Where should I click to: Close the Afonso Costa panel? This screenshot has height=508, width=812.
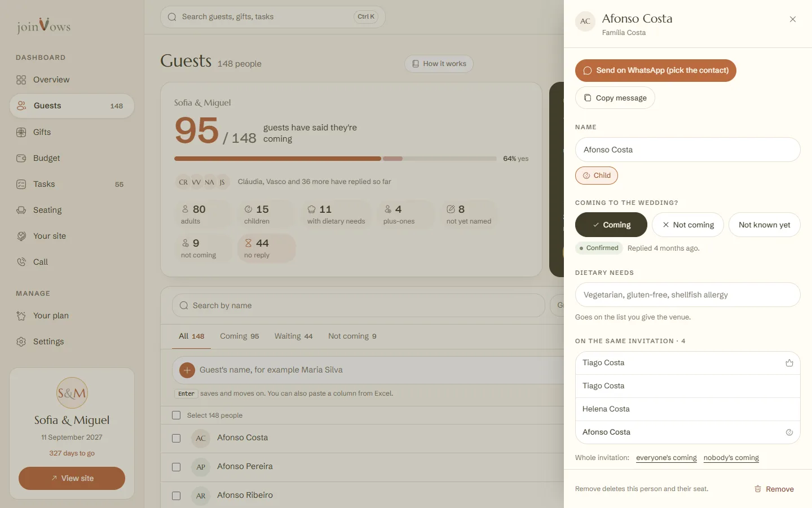(x=793, y=19)
